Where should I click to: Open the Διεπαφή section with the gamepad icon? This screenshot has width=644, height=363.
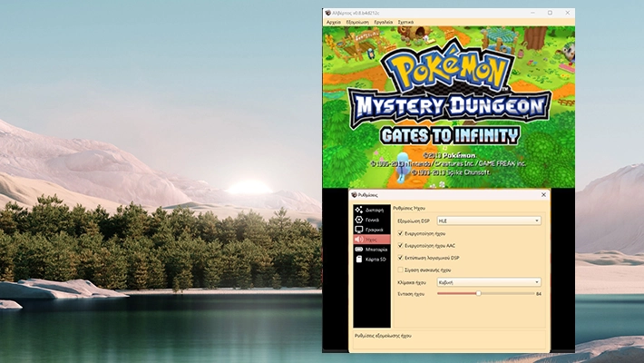pos(372,210)
